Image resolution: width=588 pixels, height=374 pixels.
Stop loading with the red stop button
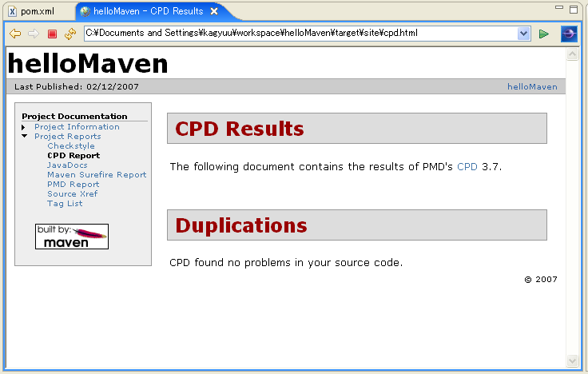coord(52,34)
